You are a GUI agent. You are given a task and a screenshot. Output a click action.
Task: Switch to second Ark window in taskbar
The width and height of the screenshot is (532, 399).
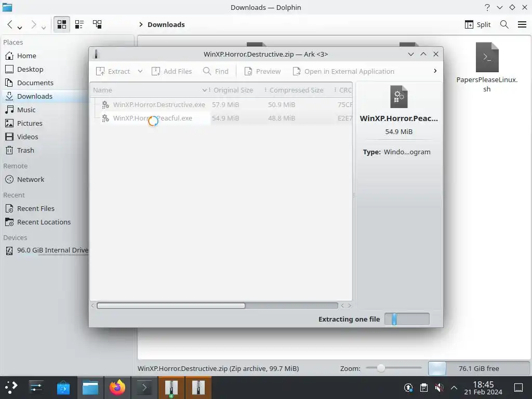tap(198, 388)
